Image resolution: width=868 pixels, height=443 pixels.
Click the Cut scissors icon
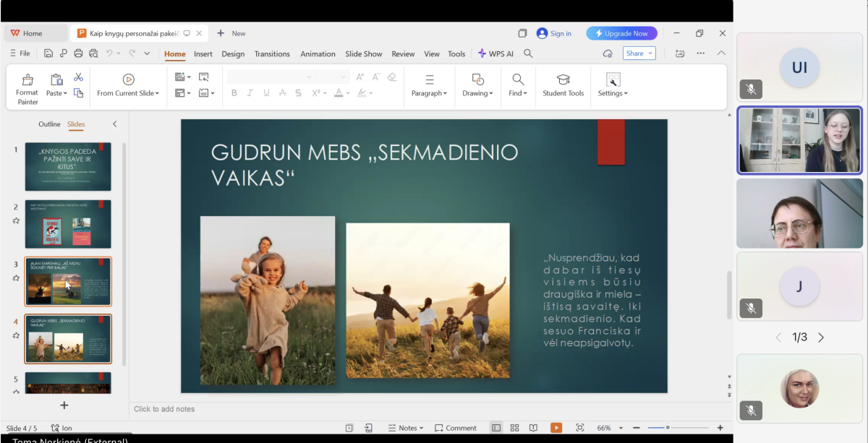(78, 77)
